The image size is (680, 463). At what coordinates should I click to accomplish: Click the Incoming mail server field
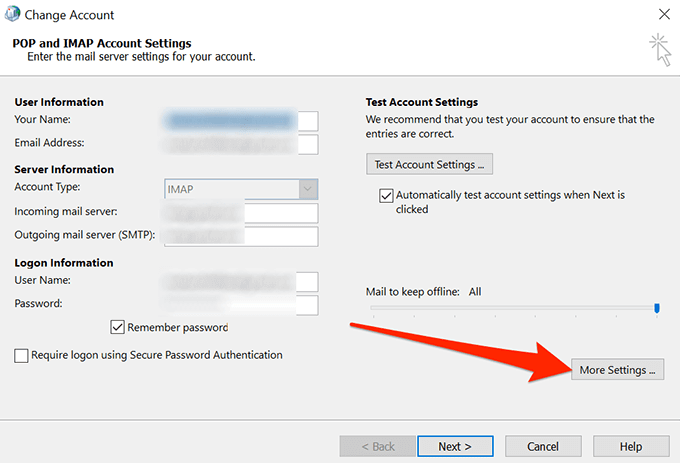(x=241, y=213)
